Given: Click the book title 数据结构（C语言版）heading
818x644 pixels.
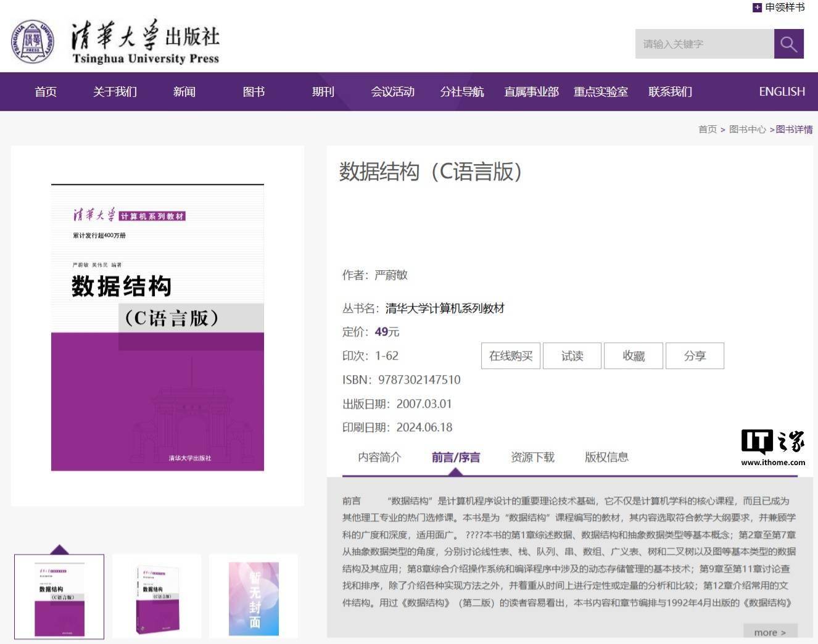Looking at the screenshot, I should tap(431, 171).
